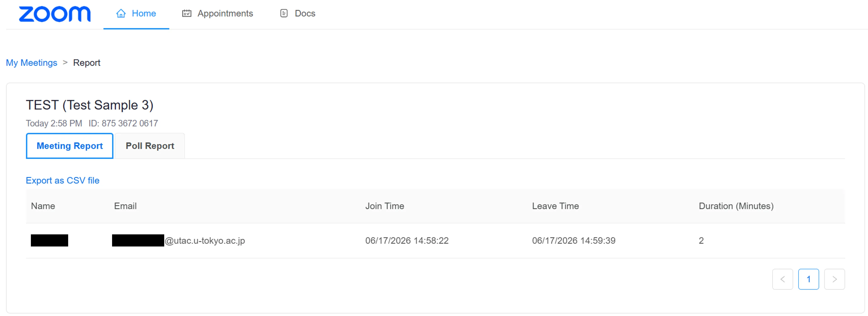The width and height of the screenshot is (868, 316).
Task: Click the Duration (Minutes) column header
Action: [736, 206]
